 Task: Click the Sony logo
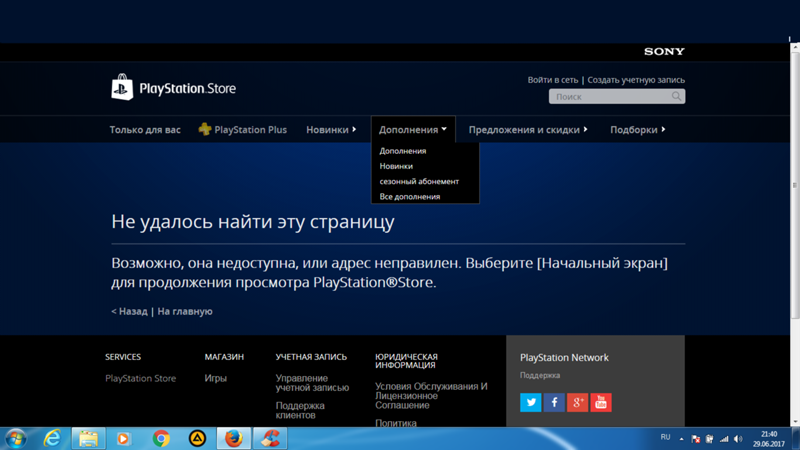click(x=664, y=52)
